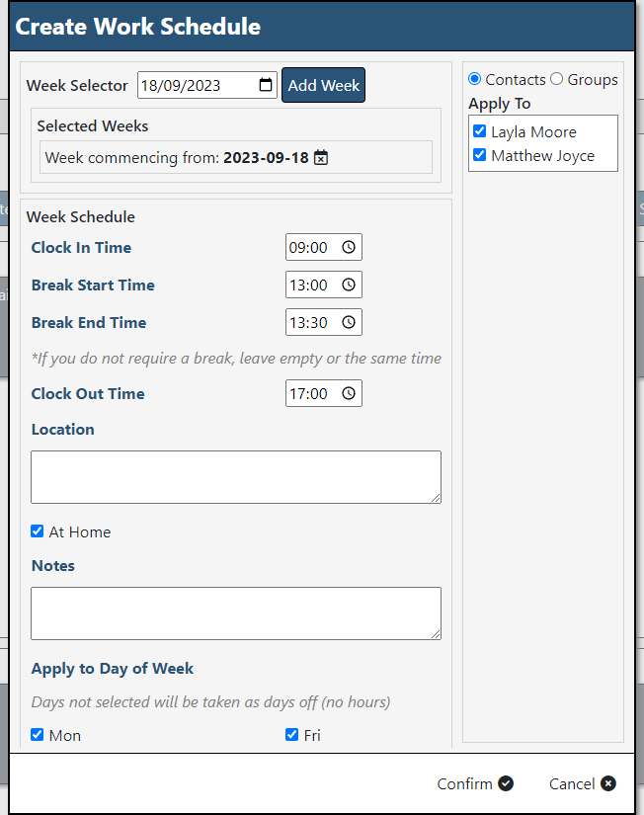Screen dimensions: 644x815
Task: Uncheck the Layla Moore checkbox
Action: 479,131
